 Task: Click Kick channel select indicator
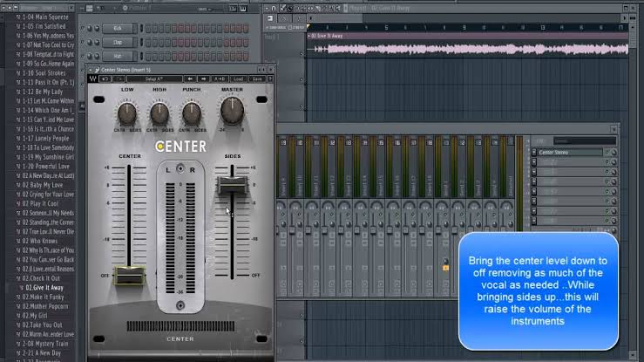(x=142, y=29)
